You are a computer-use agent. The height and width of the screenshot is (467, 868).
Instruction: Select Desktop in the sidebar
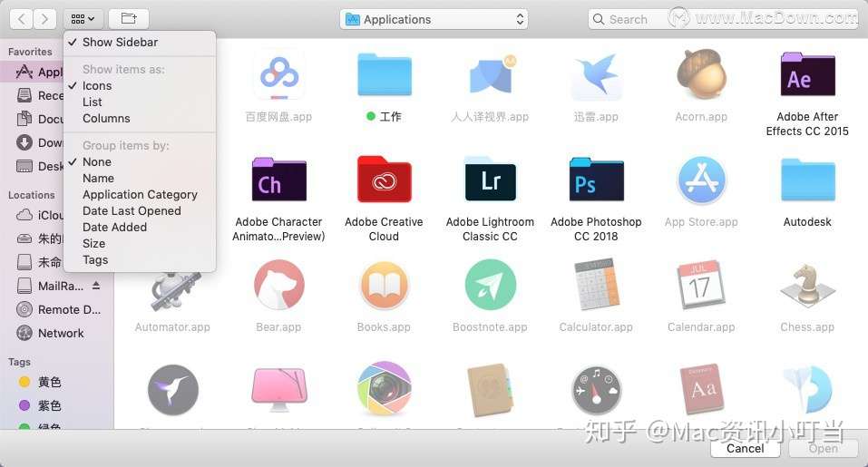pyautogui.click(x=34, y=167)
